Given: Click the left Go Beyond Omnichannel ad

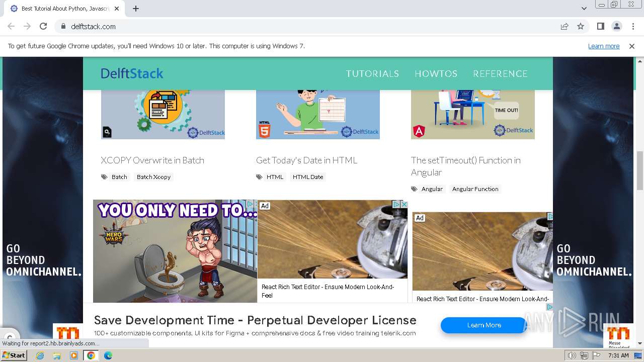Looking at the screenshot, I should 43,201.
